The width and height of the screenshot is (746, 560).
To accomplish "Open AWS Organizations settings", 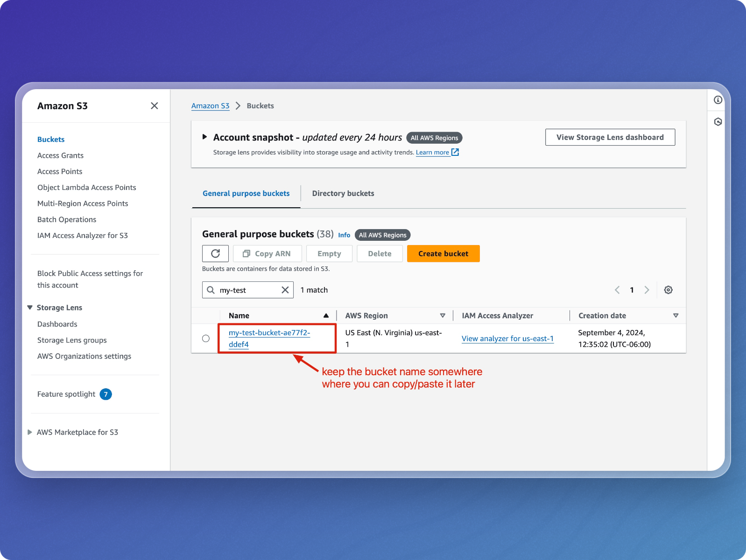I will (84, 356).
